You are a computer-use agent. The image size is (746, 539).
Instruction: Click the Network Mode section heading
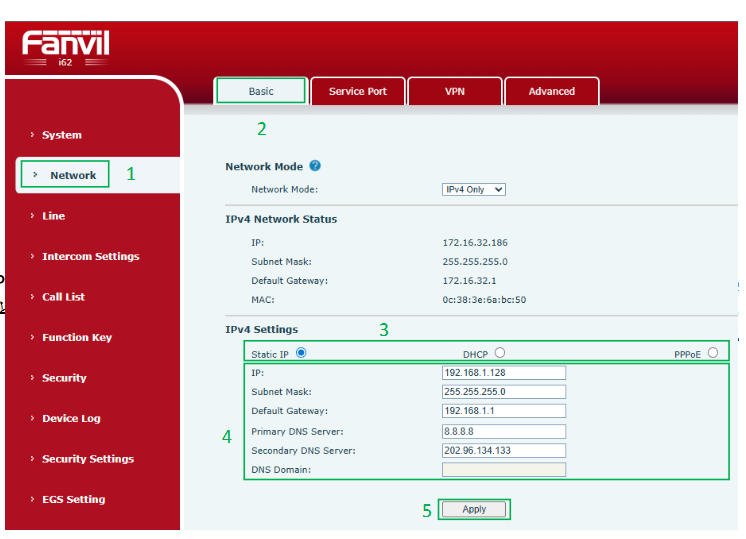[264, 167]
